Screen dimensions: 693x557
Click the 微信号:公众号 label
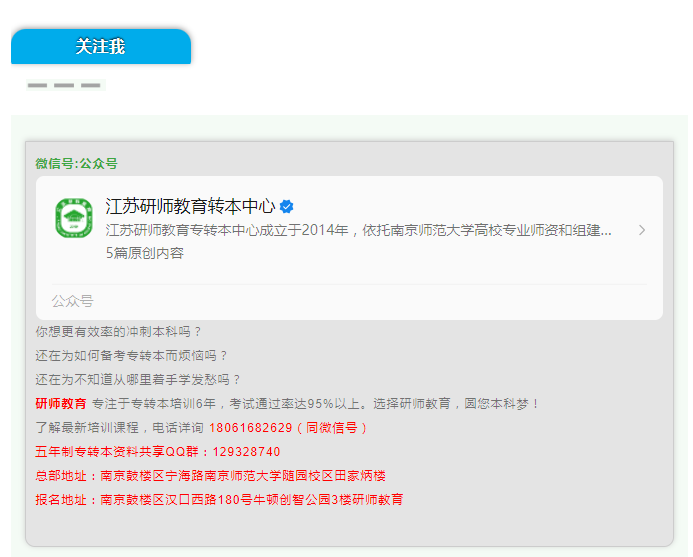[x=76, y=164]
